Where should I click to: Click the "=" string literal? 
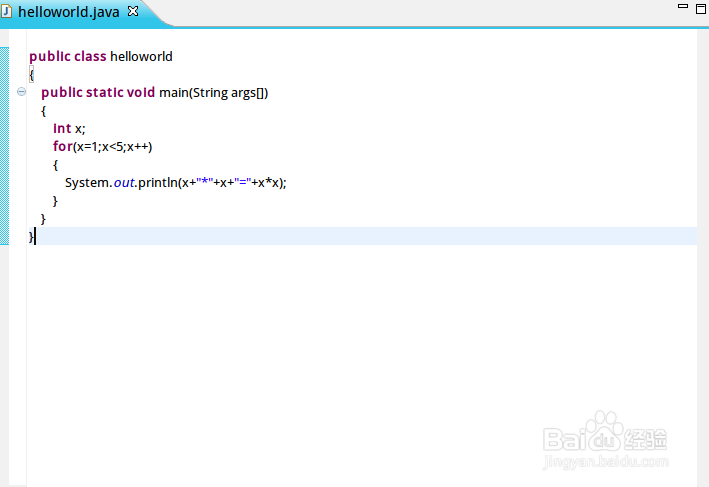coord(243,182)
